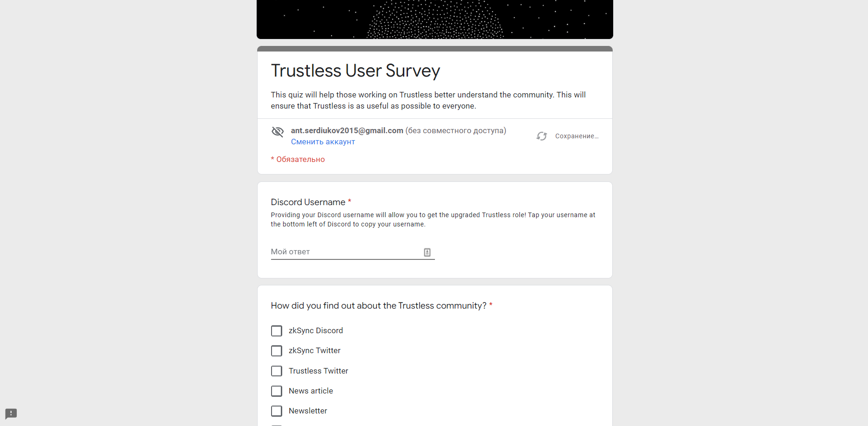Click the ant.serdiukov2015@gmail.com account text

click(347, 131)
